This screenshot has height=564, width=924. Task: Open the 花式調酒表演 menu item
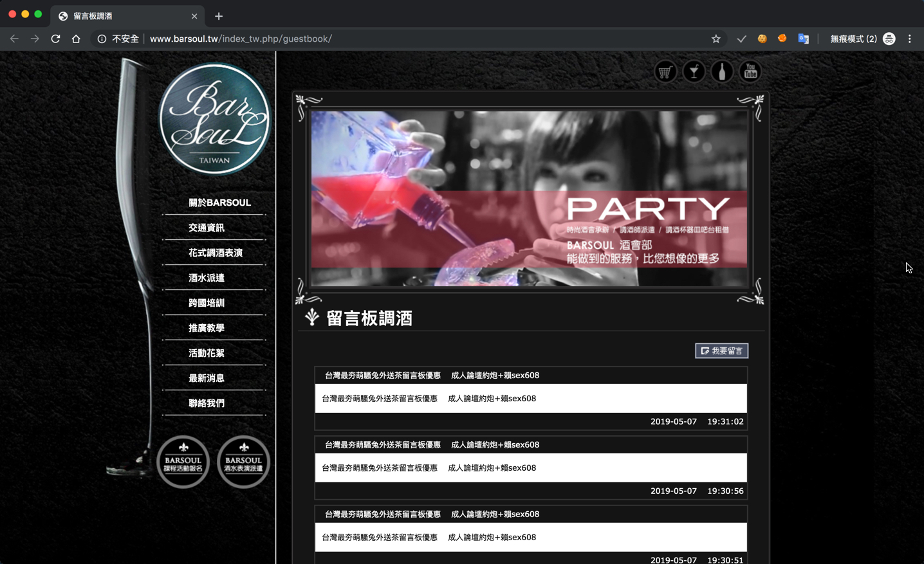tap(216, 253)
